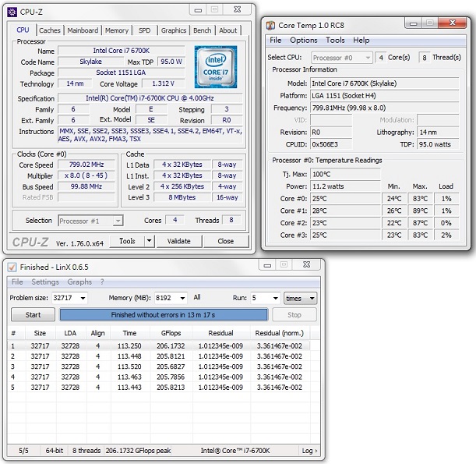Click the Power reading 11.2 watts
The height and width of the screenshot is (464, 476).
pyautogui.click(x=345, y=186)
